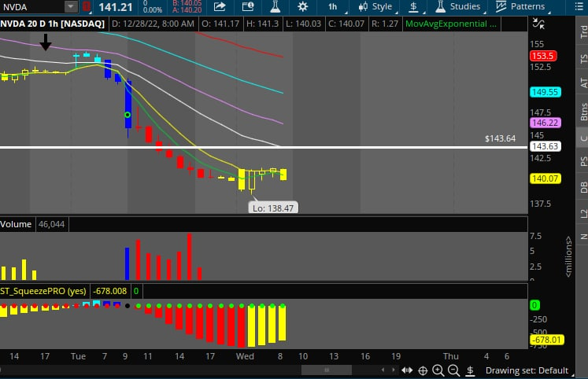Click the -678.008 squeeze value
Screen dimensions: 588x379
point(110,291)
